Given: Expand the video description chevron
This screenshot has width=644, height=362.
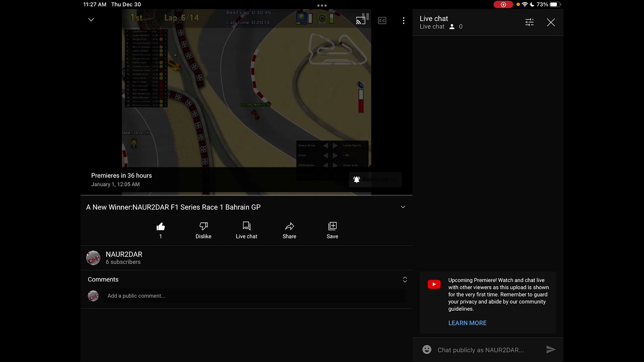Looking at the screenshot, I should [403, 207].
